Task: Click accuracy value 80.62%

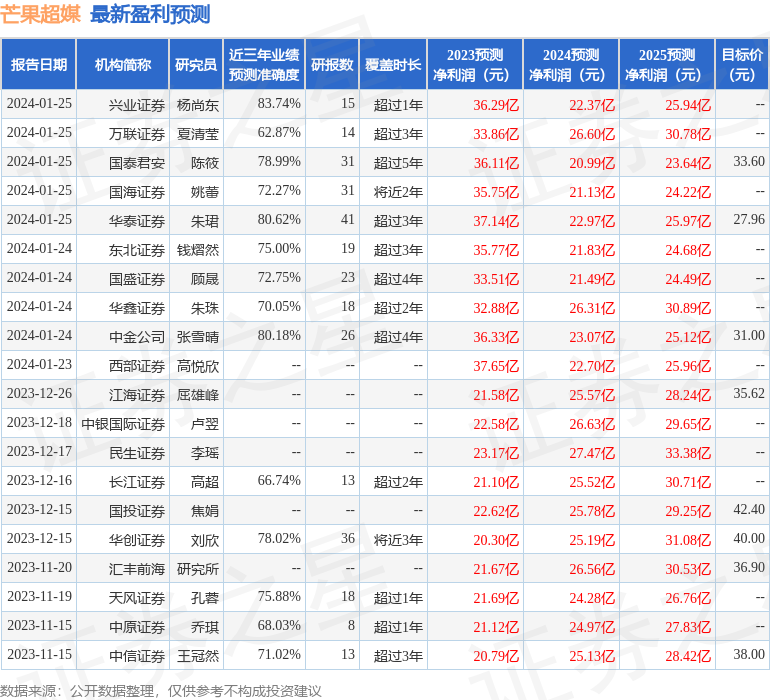Action: (279, 220)
